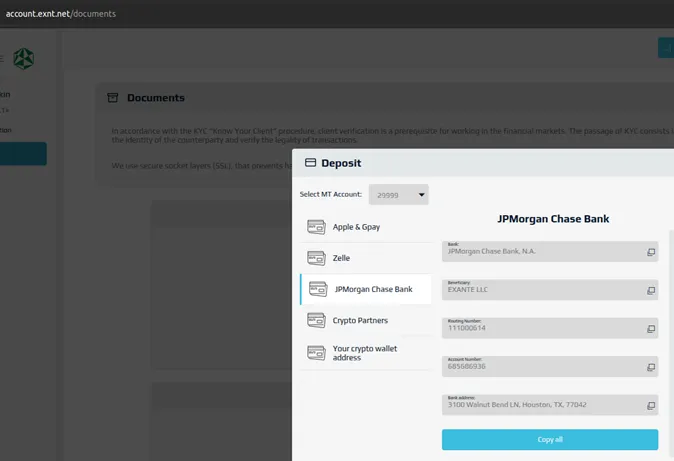Click the Zelle card icon
674x461 pixels.
[x=316, y=258]
